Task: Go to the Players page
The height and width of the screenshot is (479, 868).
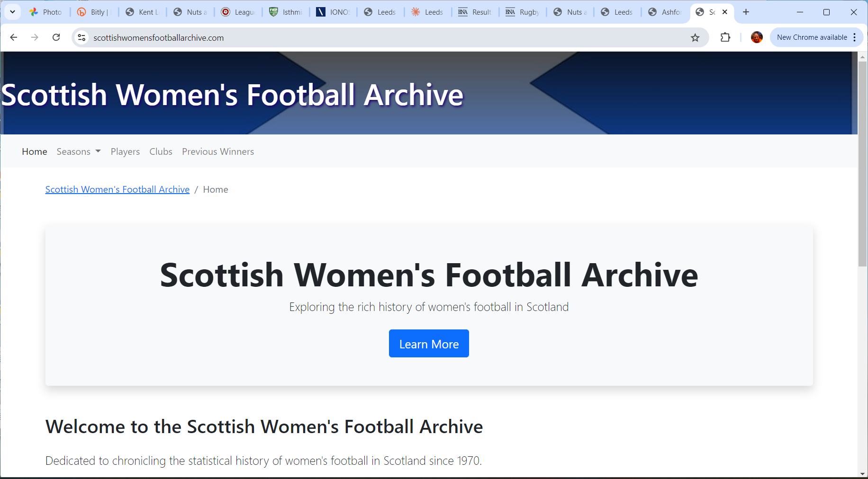Action: pyautogui.click(x=125, y=151)
